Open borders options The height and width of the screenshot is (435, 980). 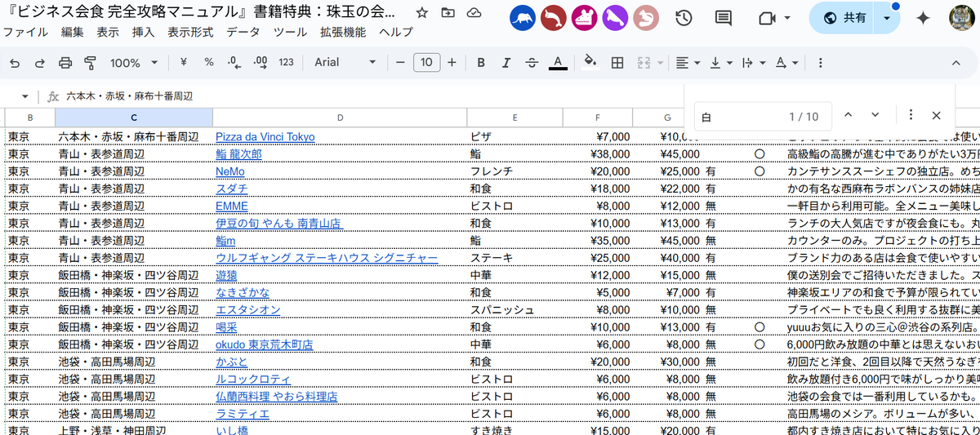(x=617, y=63)
